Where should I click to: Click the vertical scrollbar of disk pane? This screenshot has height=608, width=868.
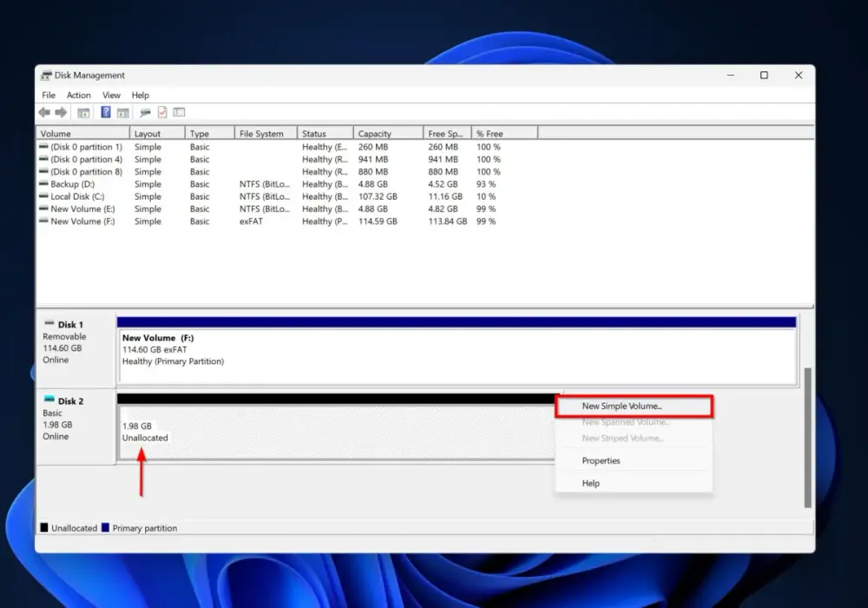[x=807, y=438]
